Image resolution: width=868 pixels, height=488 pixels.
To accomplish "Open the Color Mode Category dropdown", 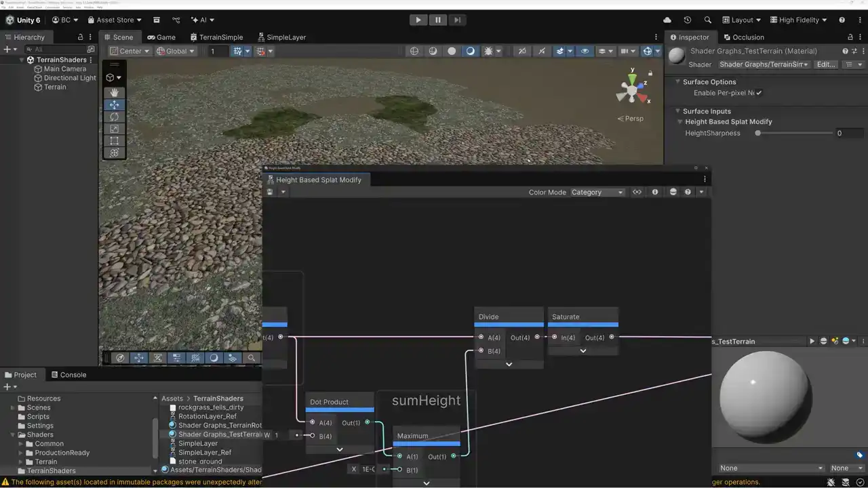I will 597,192.
